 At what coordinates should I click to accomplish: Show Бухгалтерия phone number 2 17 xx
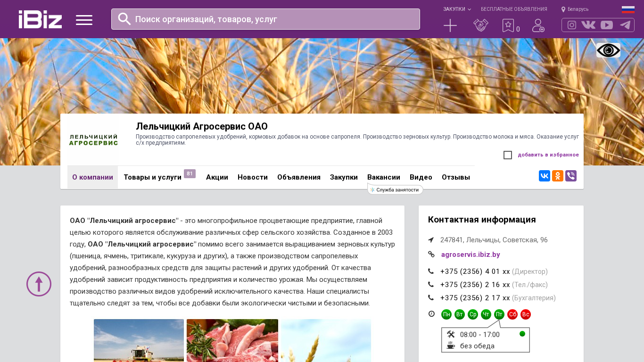click(475, 298)
